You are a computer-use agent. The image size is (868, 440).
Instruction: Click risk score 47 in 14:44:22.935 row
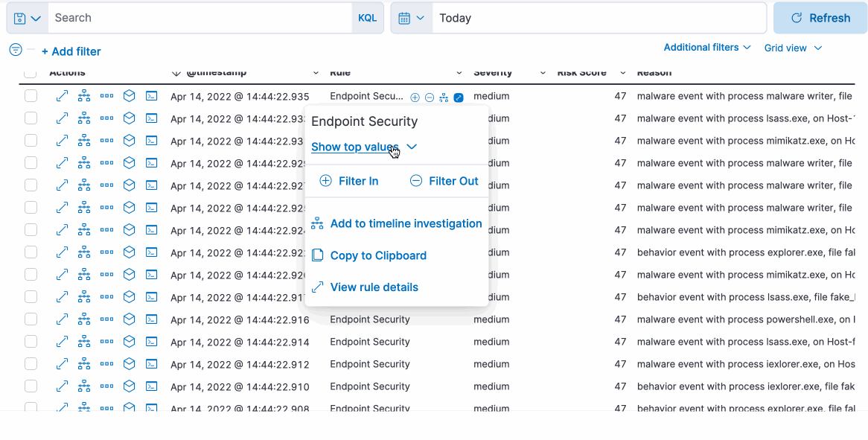click(620, 96)
